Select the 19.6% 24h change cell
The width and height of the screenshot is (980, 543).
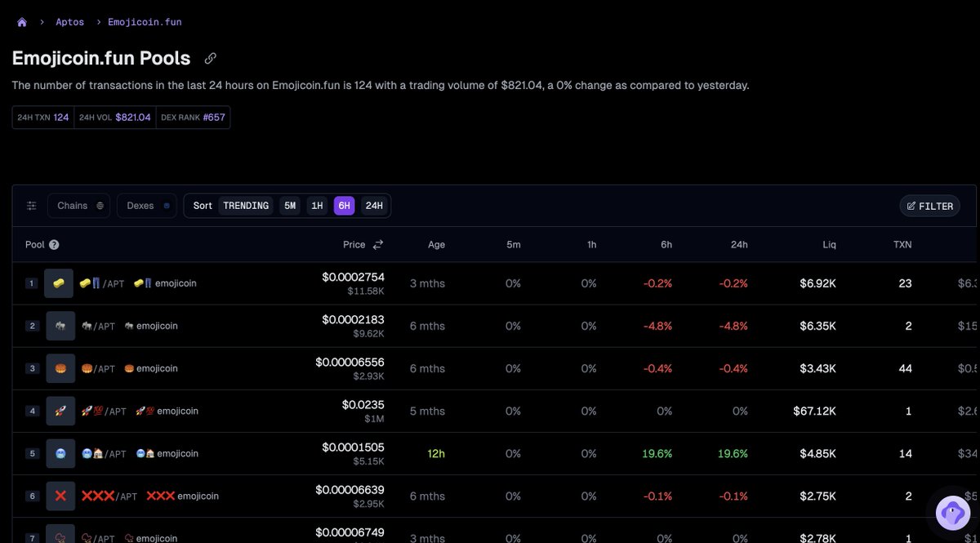point(733,453)
